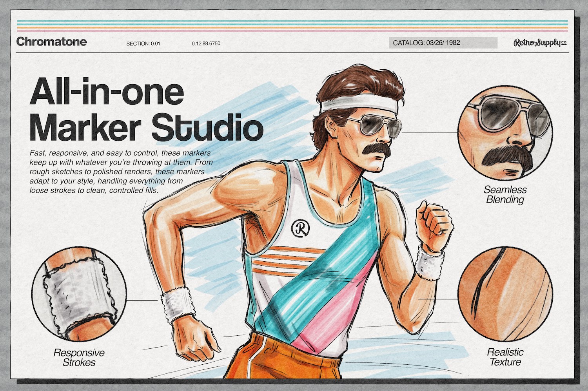Select the RetroSupply Co script logo
Screen dimensions: 588x391
(540, 43)
